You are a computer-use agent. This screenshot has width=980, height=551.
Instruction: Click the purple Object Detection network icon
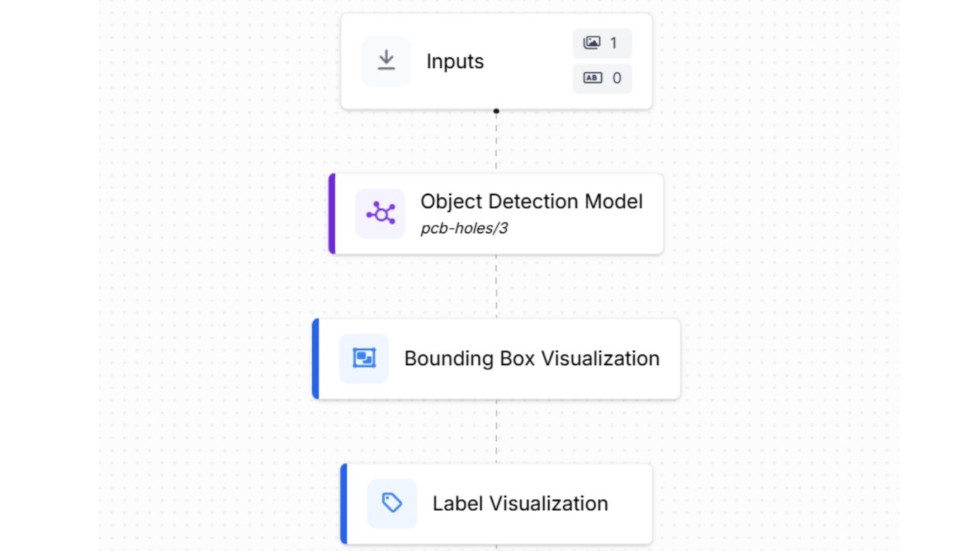click(x=380, y=214)
